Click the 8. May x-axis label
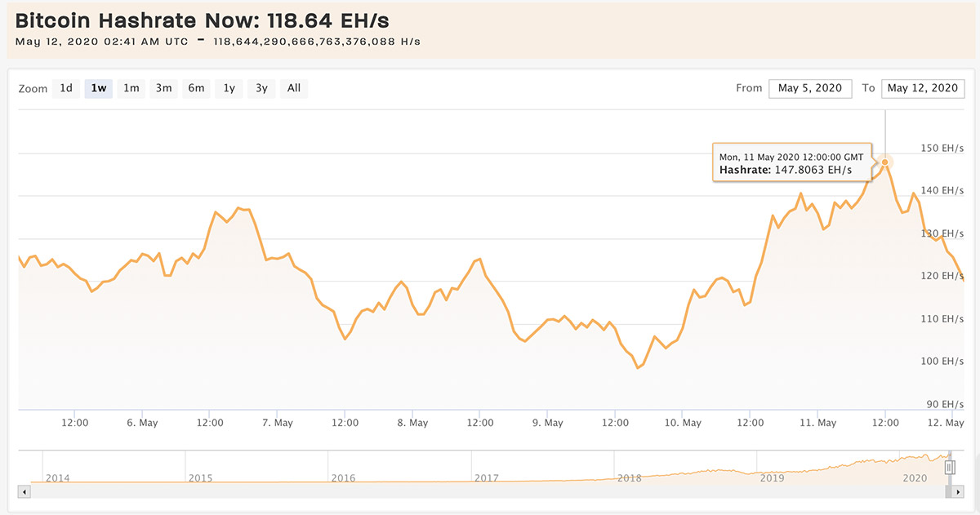The height and width of the screenshot is (515, 980). pos(412,423)
